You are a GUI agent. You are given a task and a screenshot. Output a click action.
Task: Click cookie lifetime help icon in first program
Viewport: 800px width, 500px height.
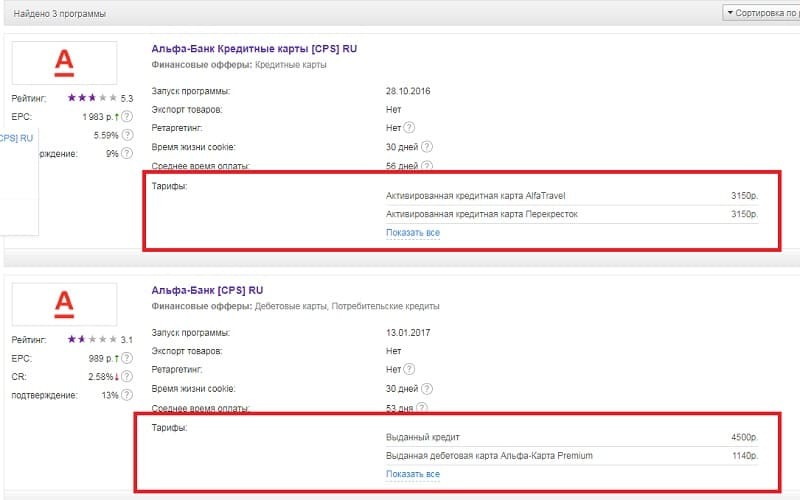[427, 146]
